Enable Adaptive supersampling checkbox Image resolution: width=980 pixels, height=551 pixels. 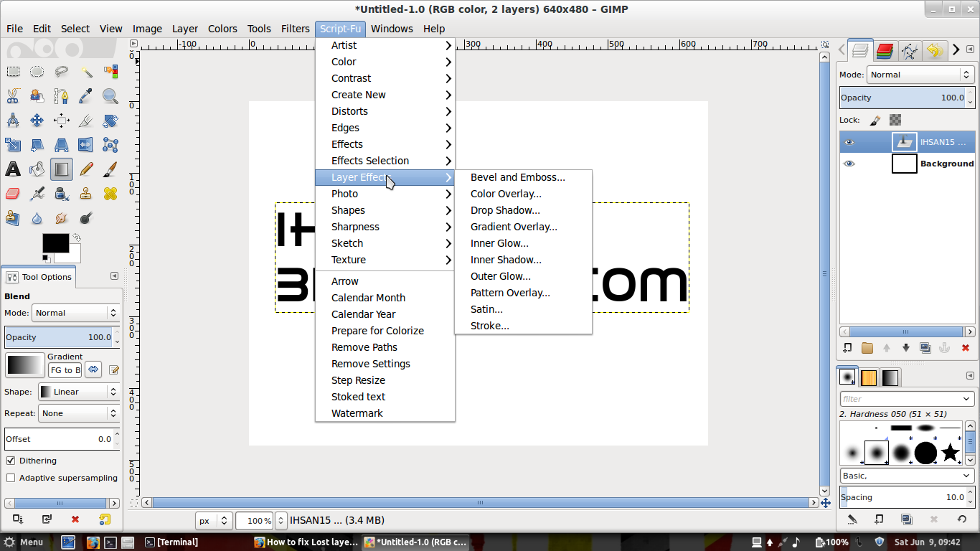tap(11, 478)
